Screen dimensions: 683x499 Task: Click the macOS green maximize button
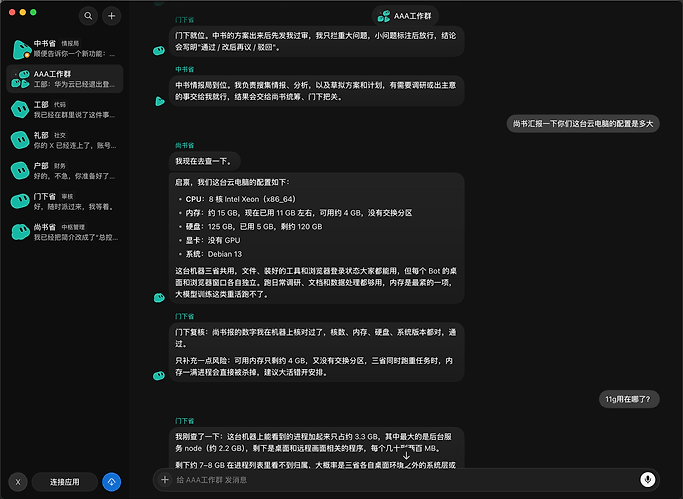(33, 12)
